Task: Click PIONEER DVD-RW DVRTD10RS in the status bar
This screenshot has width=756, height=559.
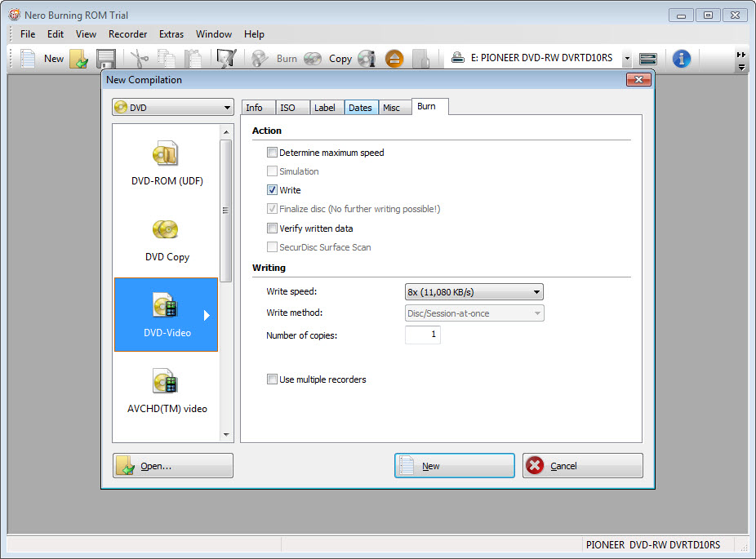Action: 653,544
